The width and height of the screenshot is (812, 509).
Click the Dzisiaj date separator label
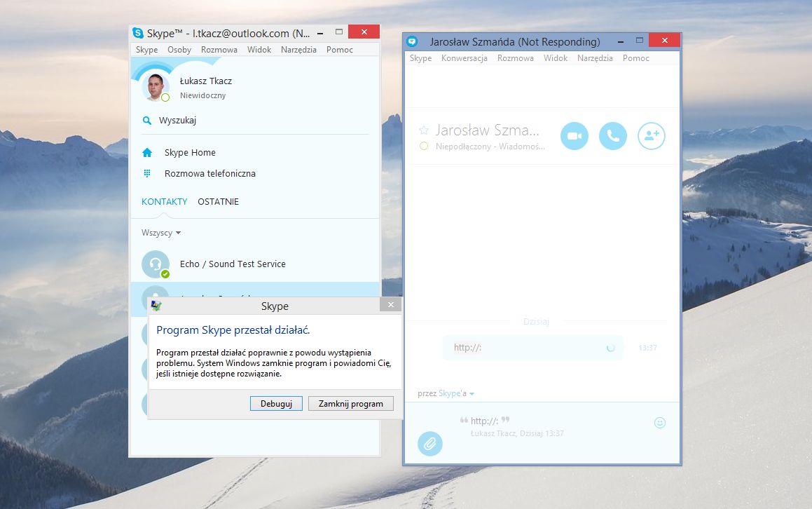pyautogui.click(x=536, y=321)
